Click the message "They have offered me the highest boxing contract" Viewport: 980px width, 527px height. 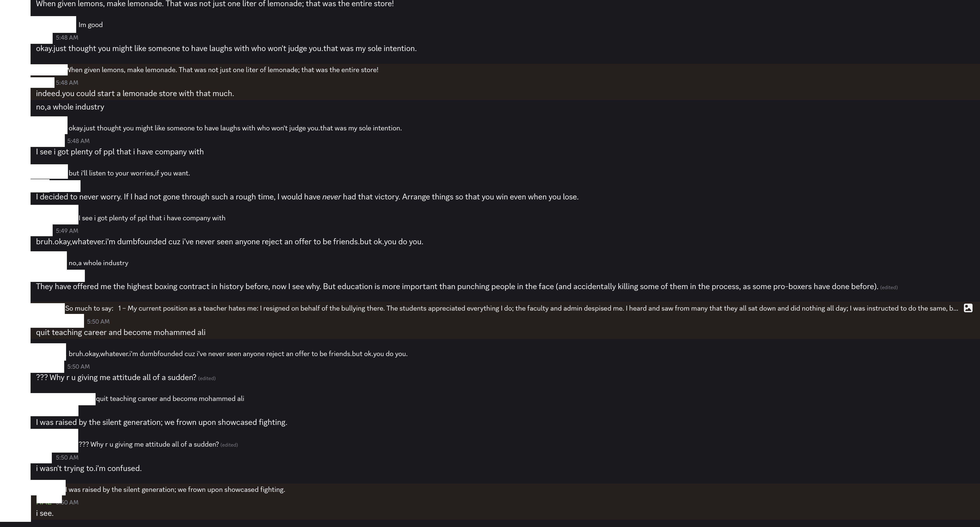tap(457, 287)
